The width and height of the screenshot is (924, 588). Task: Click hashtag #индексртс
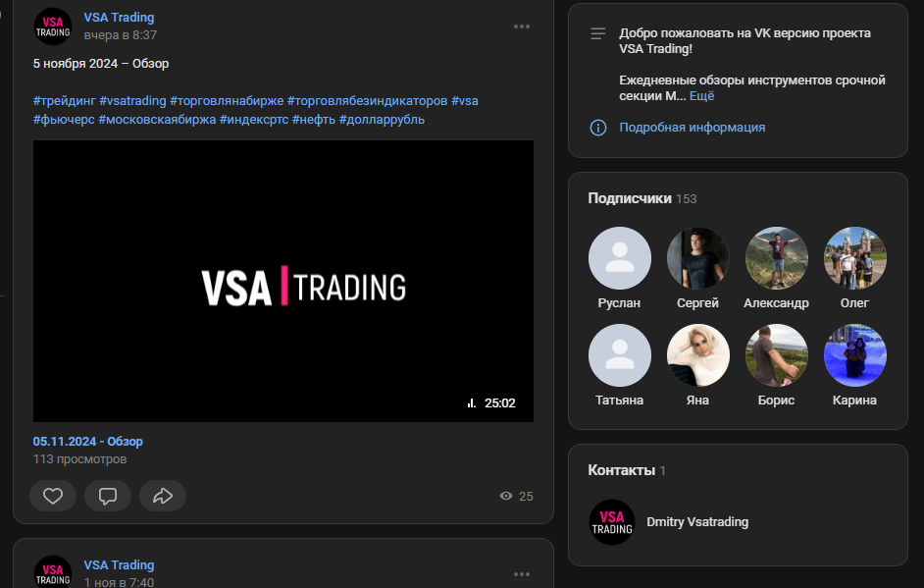(254, 119)
